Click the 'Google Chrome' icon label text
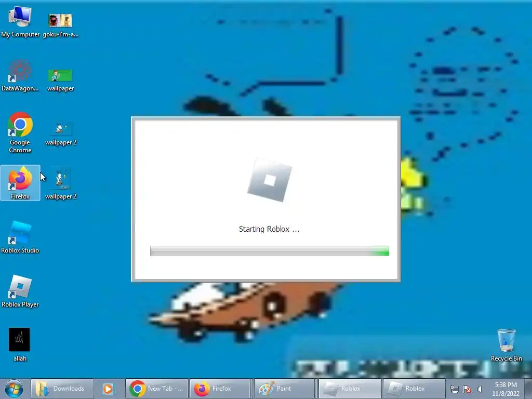532x399 pixels. [x=20, y=146]
